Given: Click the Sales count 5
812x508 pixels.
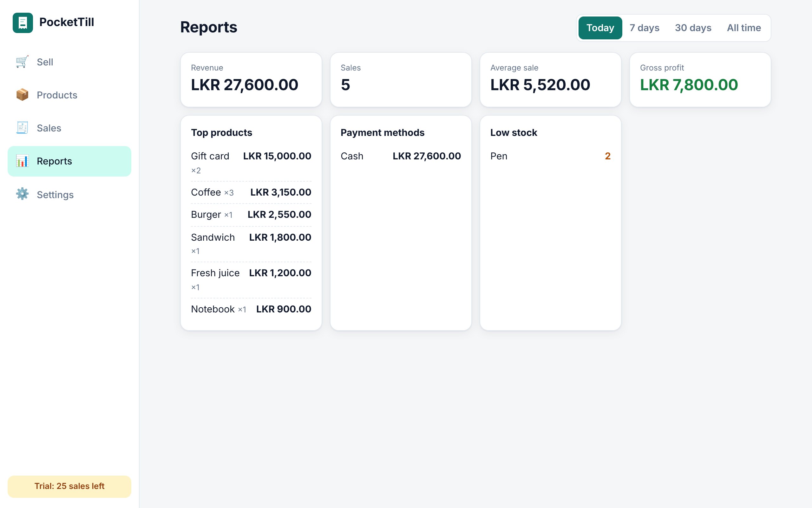Looking at the screenshot, I should pos(346,85).
